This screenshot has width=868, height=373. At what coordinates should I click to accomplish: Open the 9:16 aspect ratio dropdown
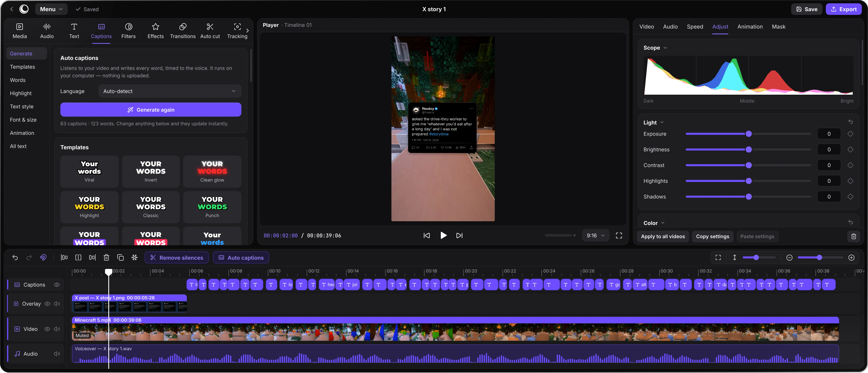point(595,235)
